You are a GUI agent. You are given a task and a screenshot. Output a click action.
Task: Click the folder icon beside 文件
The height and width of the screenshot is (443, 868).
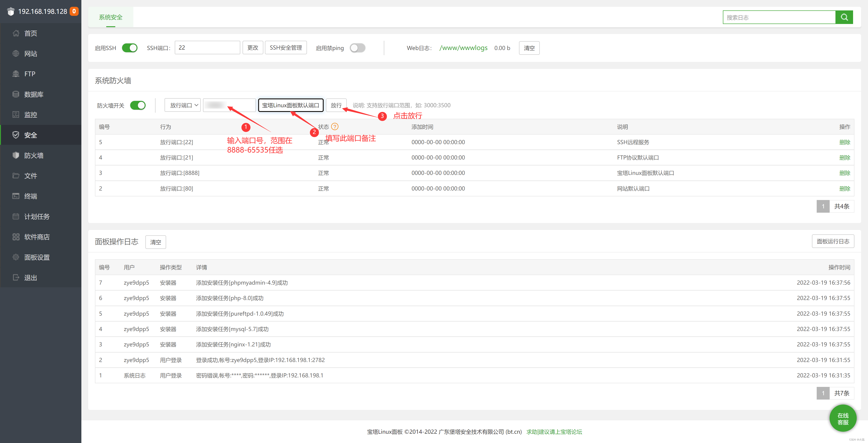pyautogui.click(x=16, y=175)
